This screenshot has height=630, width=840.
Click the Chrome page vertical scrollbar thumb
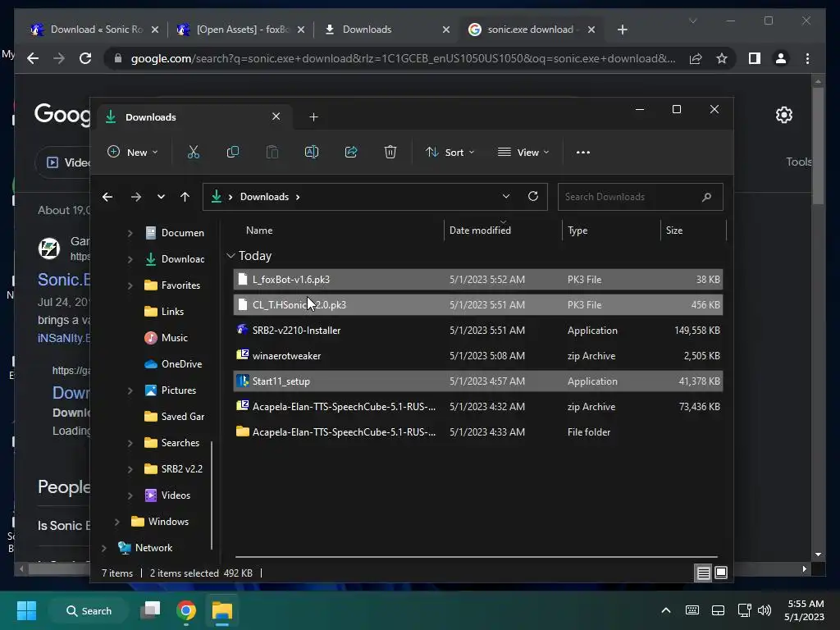coord(818,146)
